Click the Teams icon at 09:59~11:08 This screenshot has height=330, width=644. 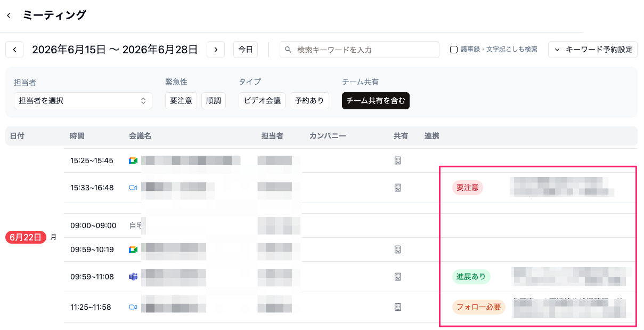133,277
